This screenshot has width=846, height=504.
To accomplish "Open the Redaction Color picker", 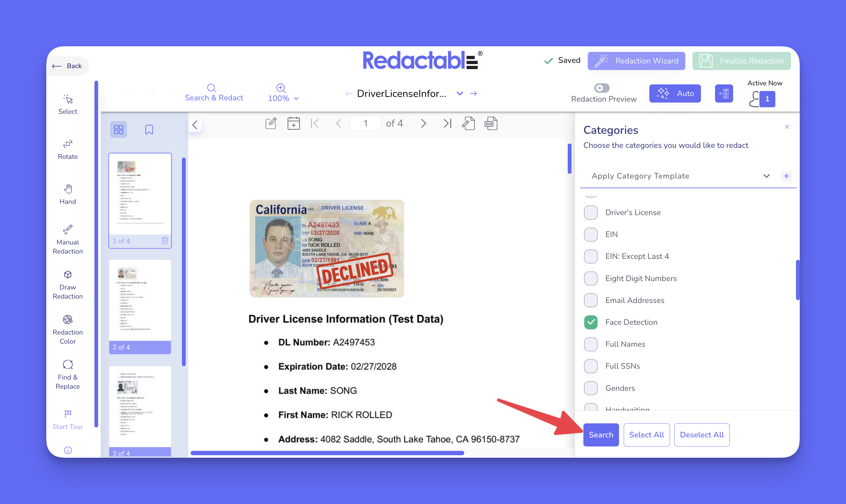I will pyautogui.click(x=68, y=329).
